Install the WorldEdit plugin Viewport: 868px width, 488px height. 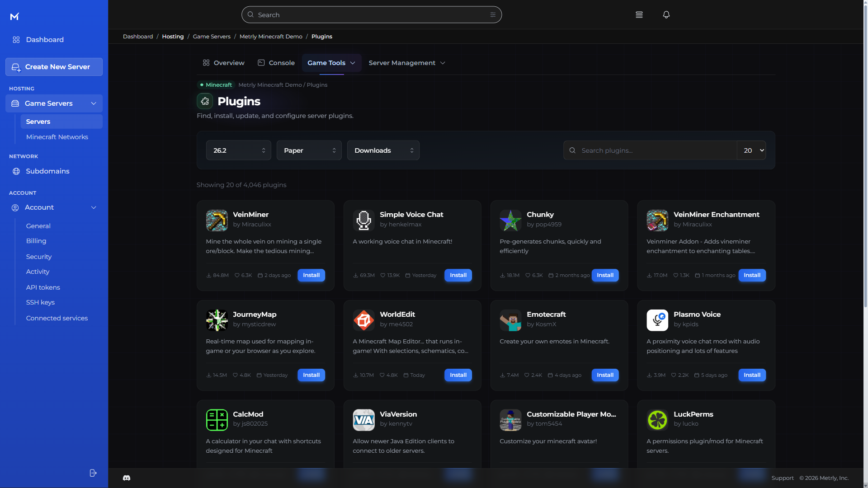tap(458, 375)
